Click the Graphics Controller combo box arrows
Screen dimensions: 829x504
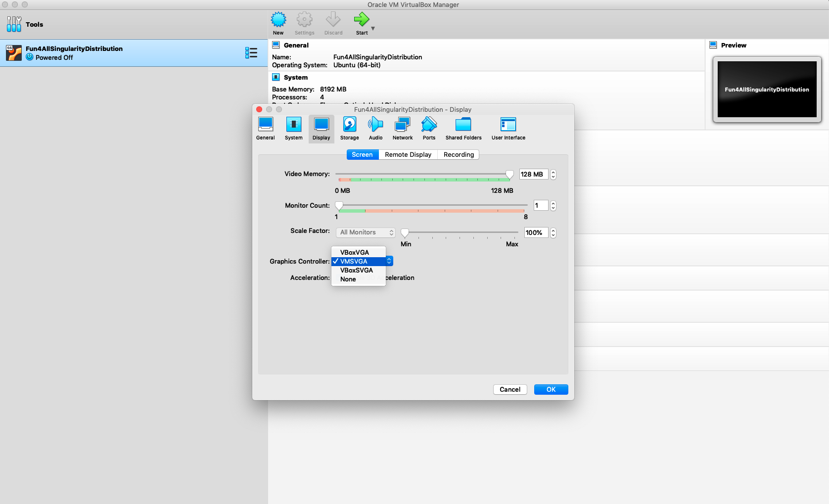pos(389,261)
